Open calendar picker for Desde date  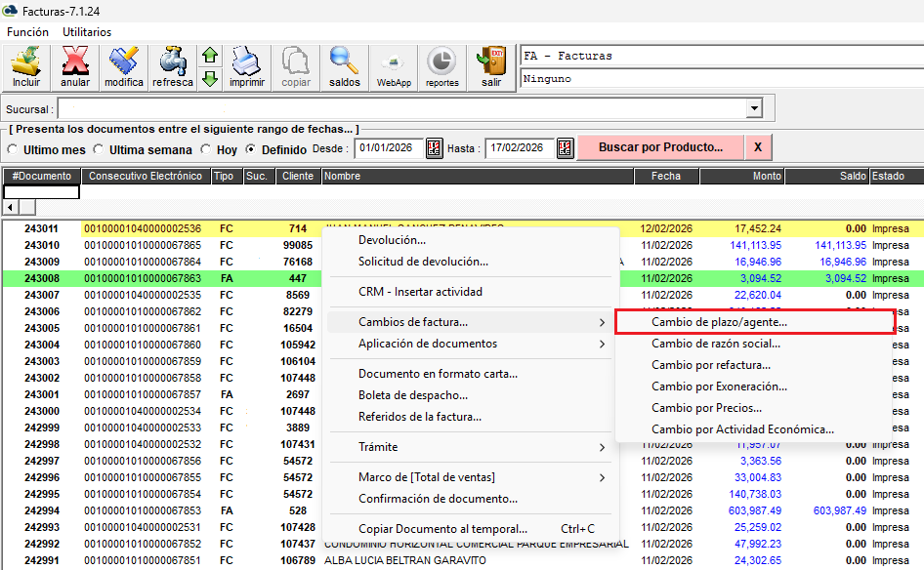coord(435,148)
